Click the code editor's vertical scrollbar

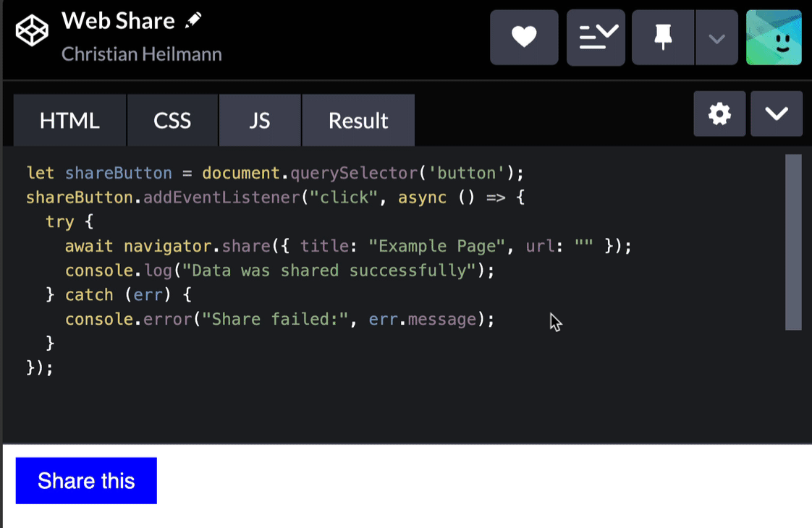pyautogui.click(x=793, y=242)
